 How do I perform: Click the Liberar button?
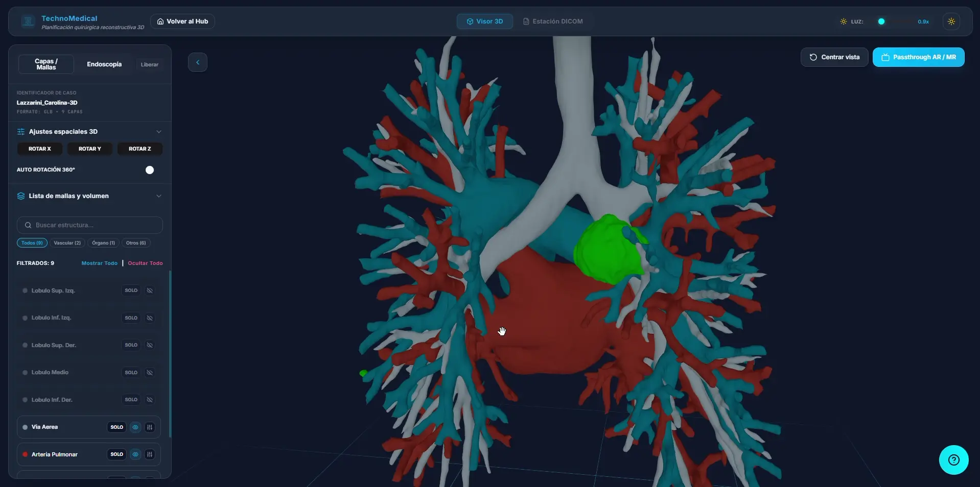click(150, 65)
